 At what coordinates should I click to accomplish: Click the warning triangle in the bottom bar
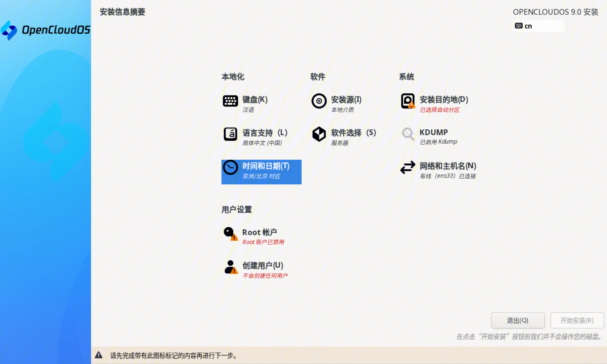tap(99, 355)
